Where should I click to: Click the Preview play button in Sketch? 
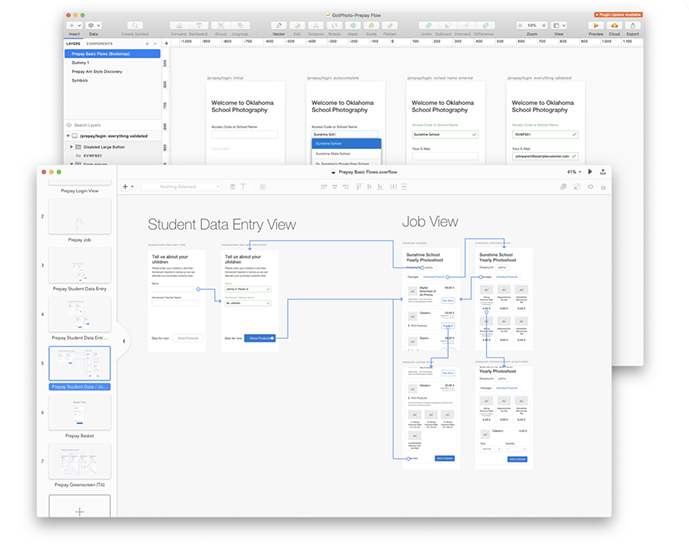(596, 25)
